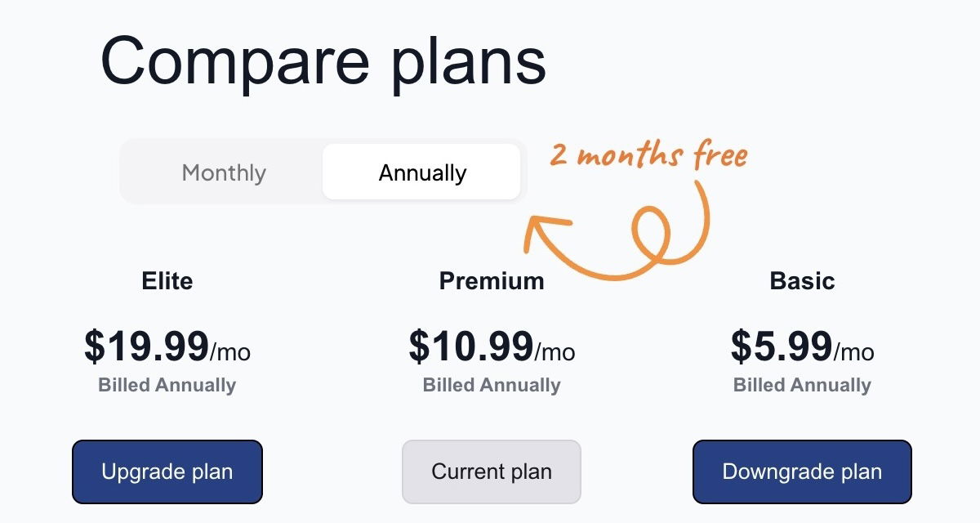Choose Downgrade plan for Basic
980x523 pixels.
pyautogui.click(x=802, y=472)
